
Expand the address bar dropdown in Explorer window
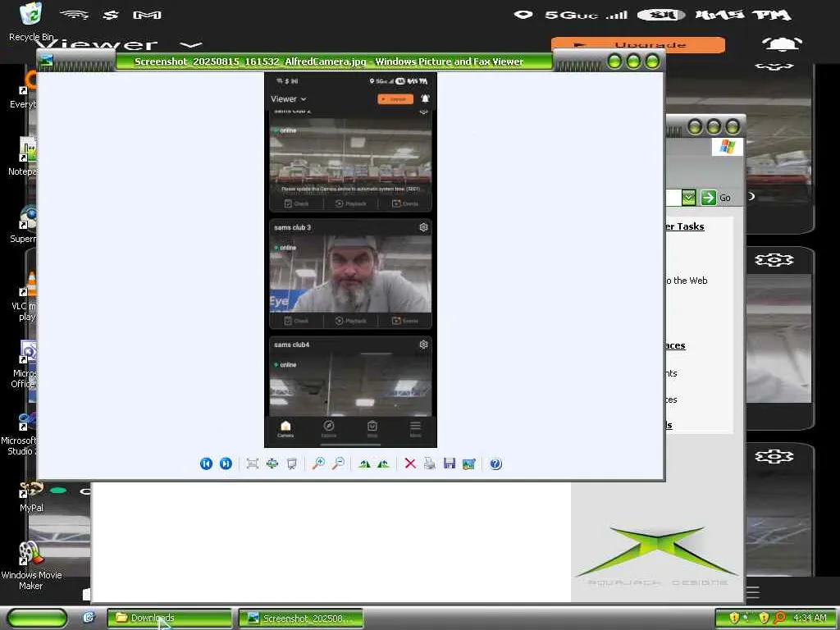(x=688, y=198)
